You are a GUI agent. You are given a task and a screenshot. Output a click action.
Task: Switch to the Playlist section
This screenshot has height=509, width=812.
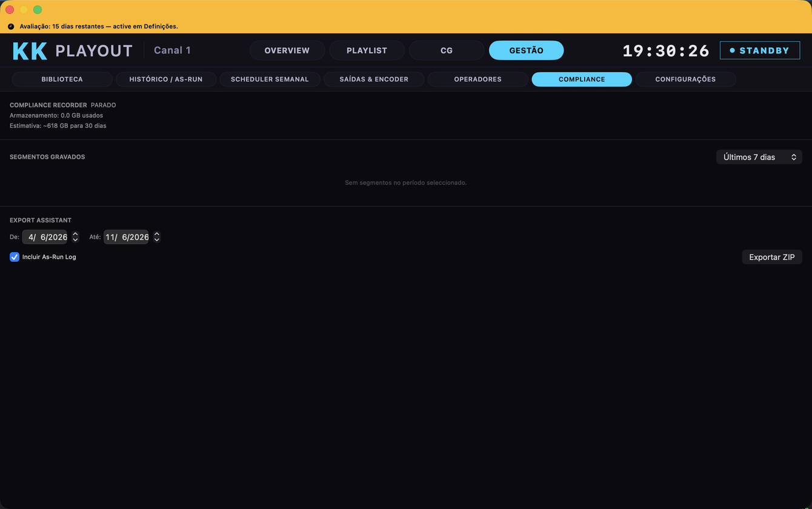(367, 50)
